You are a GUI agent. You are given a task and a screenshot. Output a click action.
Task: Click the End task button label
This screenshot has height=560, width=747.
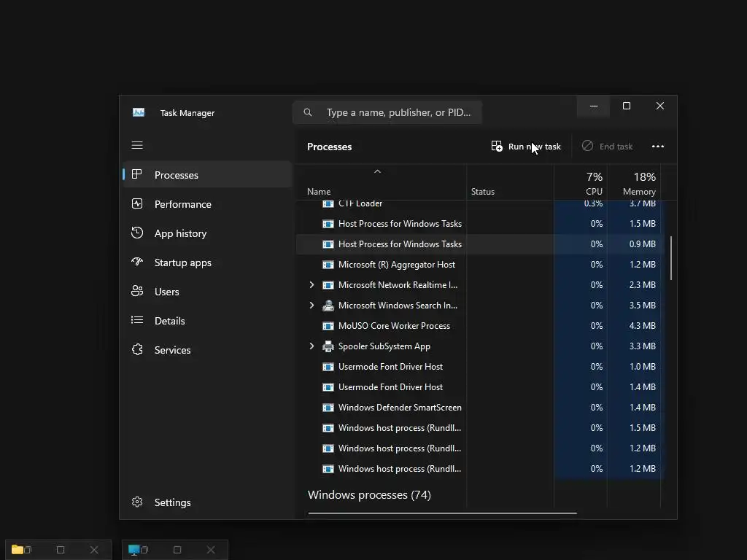[x=616, y=146]
